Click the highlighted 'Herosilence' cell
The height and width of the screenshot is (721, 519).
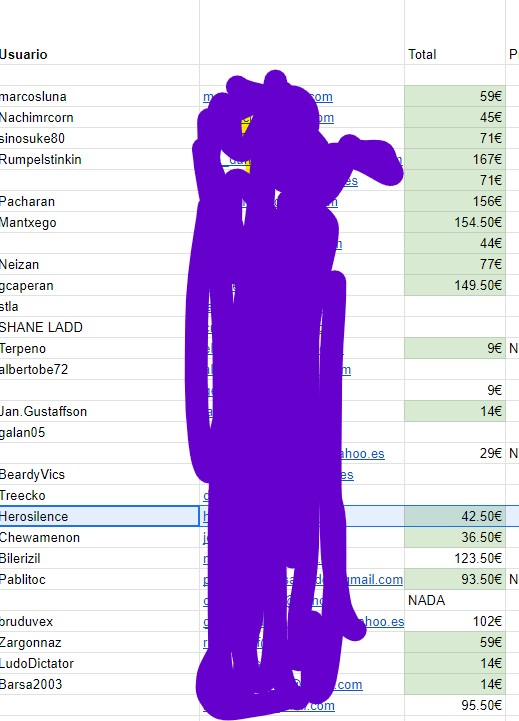[x=99, y=516]
